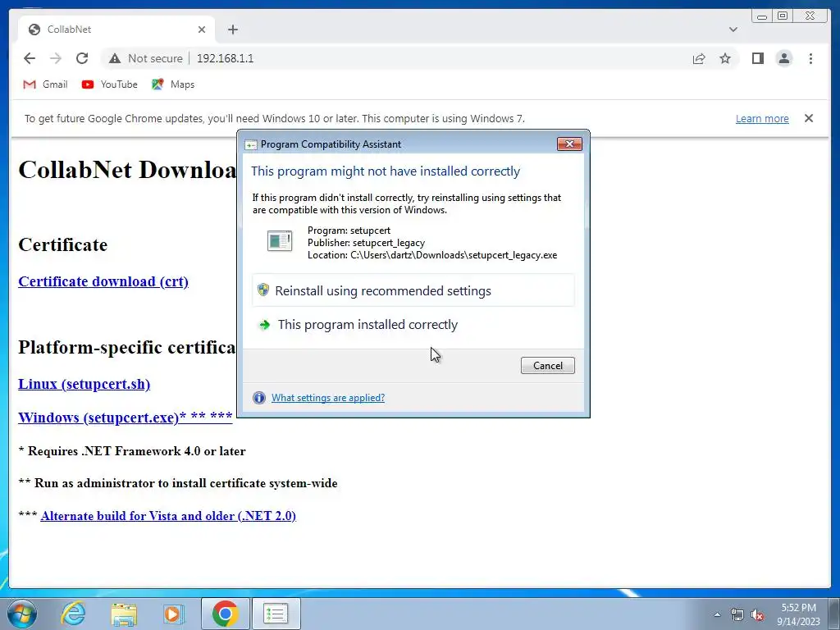Click the Publisher: setupcert_legacy text
The image size is (840, 630).
(366, 243)
